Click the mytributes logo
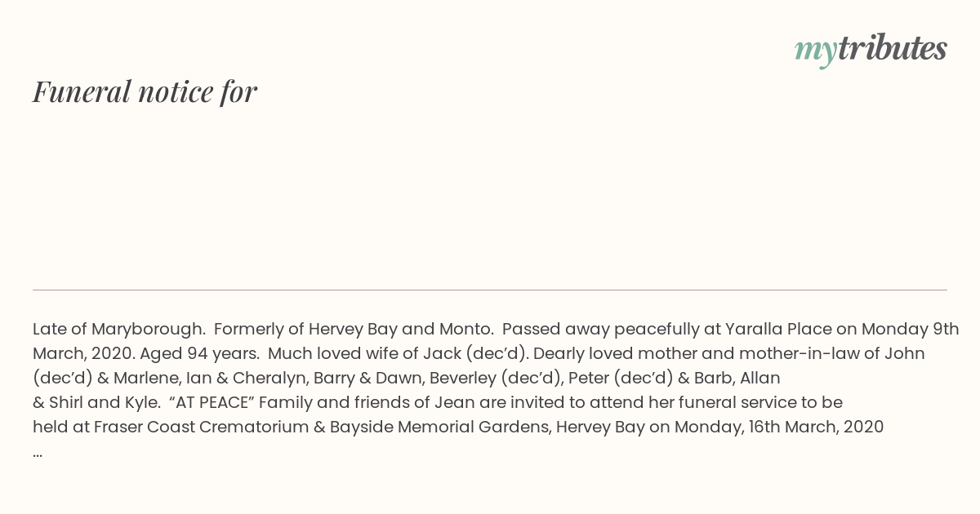The height and width of the screenshot is (514, 980). [x=871, y=49]
